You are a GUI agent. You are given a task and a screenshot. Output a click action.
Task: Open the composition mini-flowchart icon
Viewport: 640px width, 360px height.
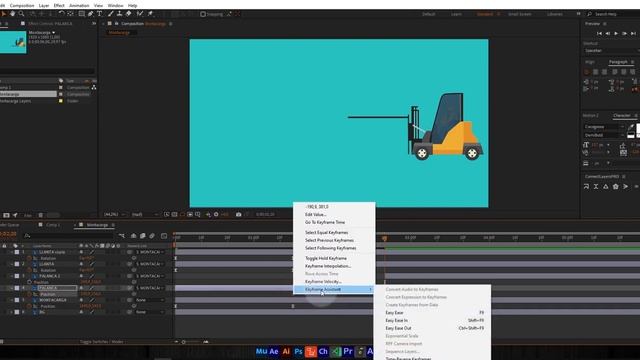coord(122,236)
